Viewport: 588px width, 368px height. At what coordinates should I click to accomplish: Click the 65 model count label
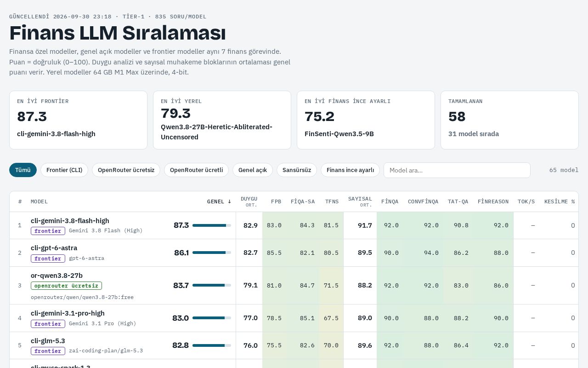pos(564,170)
